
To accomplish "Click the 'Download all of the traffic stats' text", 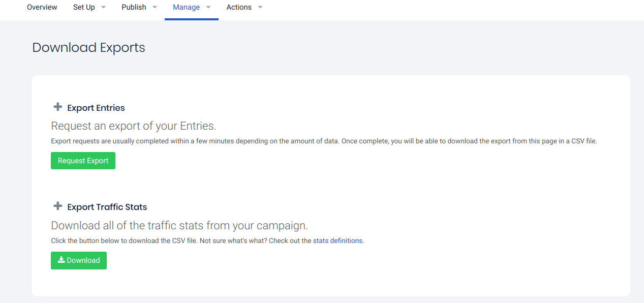I will click(179, 225).
